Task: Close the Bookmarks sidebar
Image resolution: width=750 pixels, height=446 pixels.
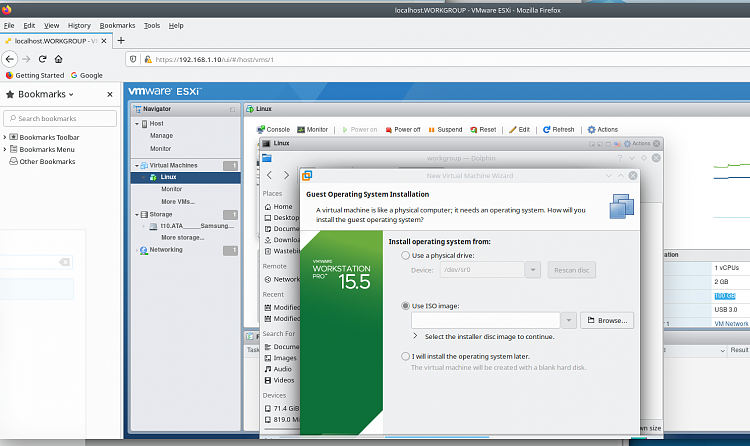Action: pos(110,94)
